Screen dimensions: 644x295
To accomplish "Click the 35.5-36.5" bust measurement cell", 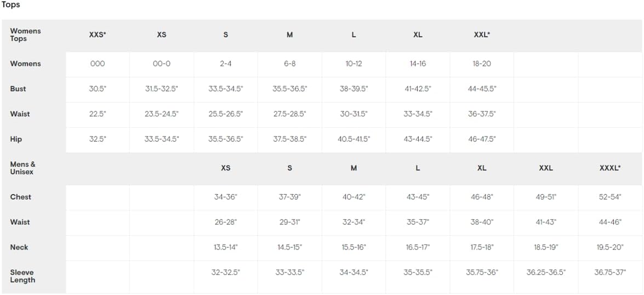I will pyautogui.click(x=289, y=89).
